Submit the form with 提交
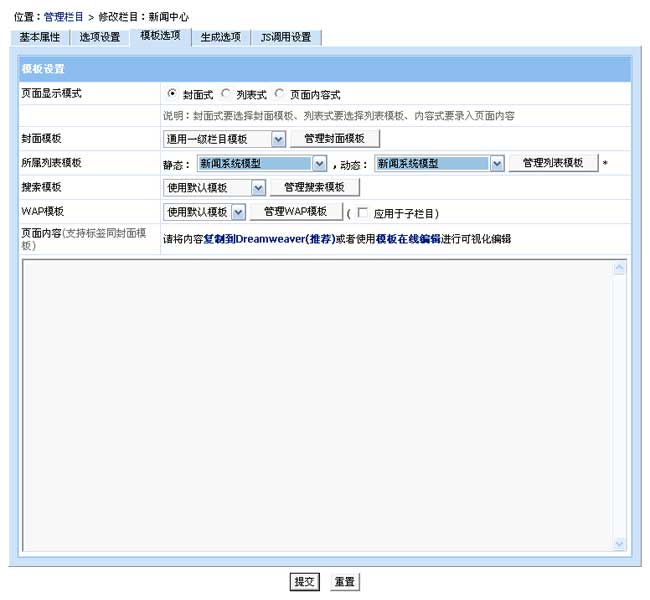 (x=304, y=581)
